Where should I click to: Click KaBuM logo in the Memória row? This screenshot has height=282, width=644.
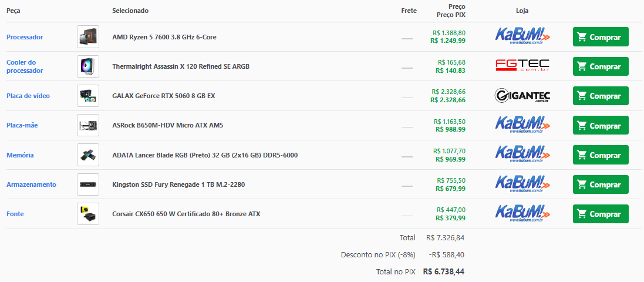[x=522, y=155]
